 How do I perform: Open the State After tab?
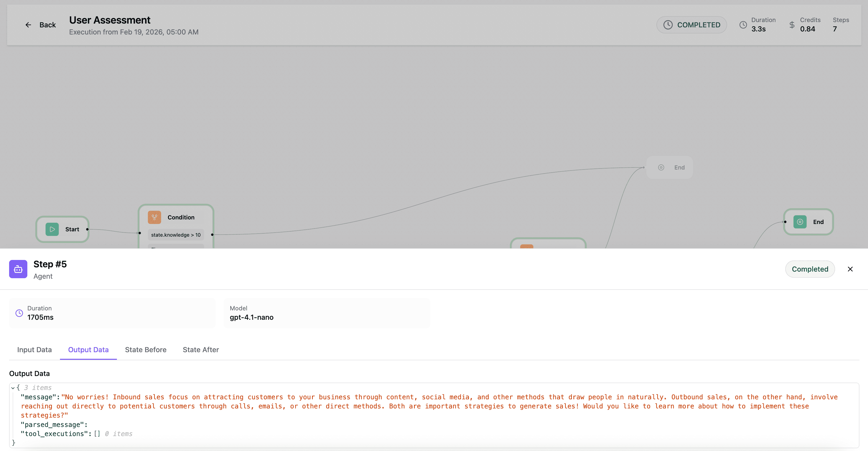(200, 350)
